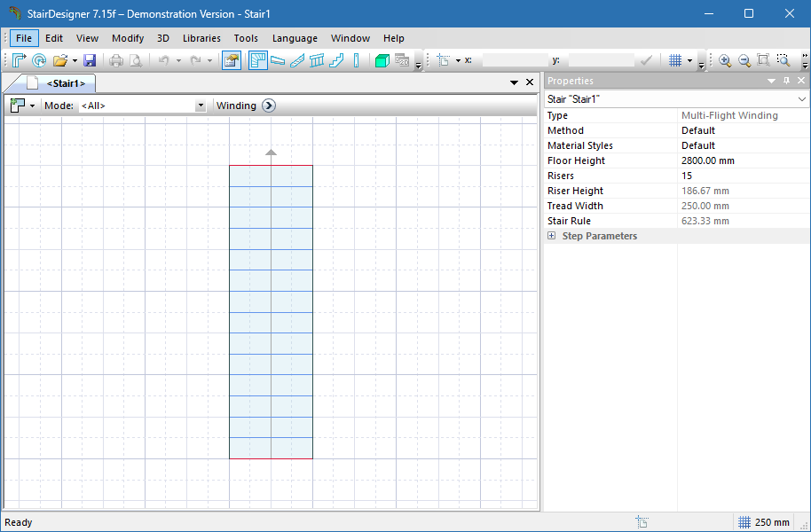Click the zoom window selection icon
Image resolution: width=811 pixels, height=532 pixels.
(x=783, y=60)
